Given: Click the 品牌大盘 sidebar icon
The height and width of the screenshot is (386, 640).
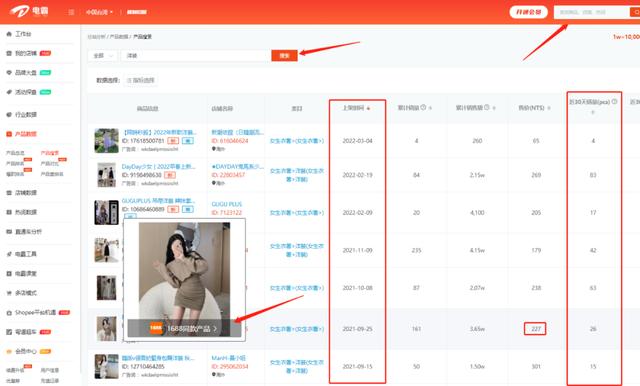Looking at the screenshot, I should point(9,73).
